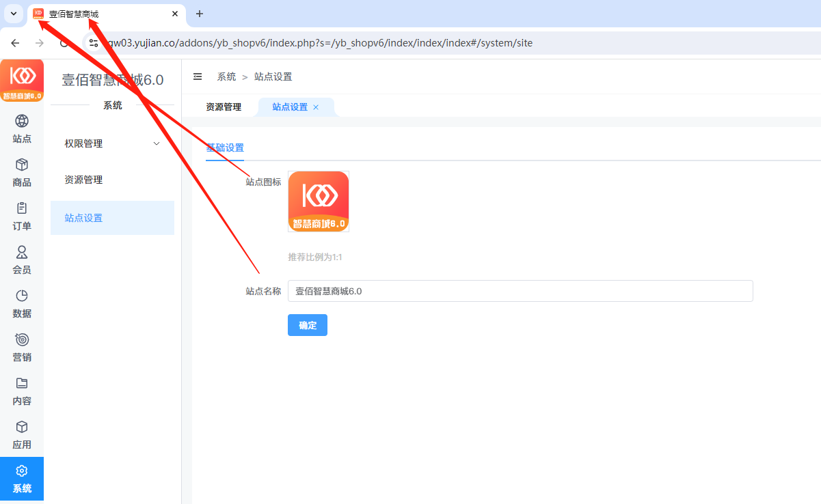Open the 订单 clipboard icon
Image resolution: width=821 pixels, height=504 pixels.
[22, 209]
